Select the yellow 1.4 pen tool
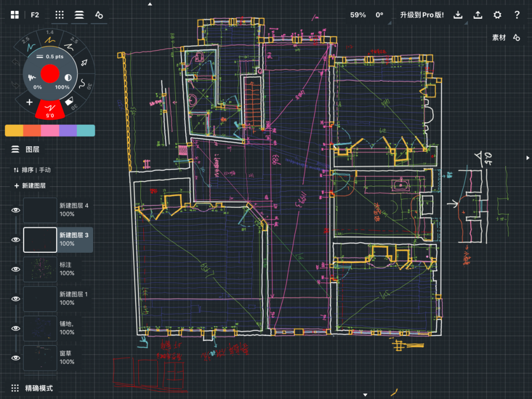The image size is (532, 399). [x=50, y=37]
